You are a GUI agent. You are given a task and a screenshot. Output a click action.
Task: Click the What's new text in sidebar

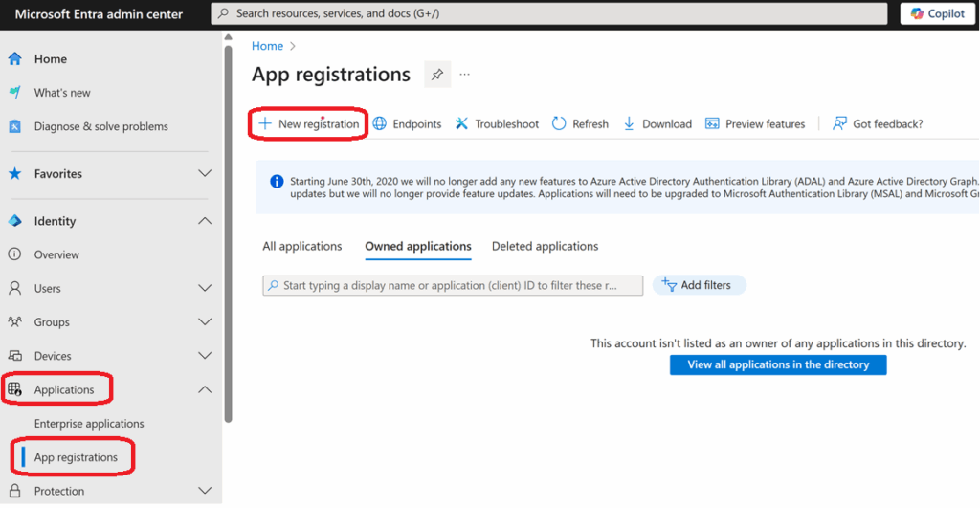pos(62,93)
